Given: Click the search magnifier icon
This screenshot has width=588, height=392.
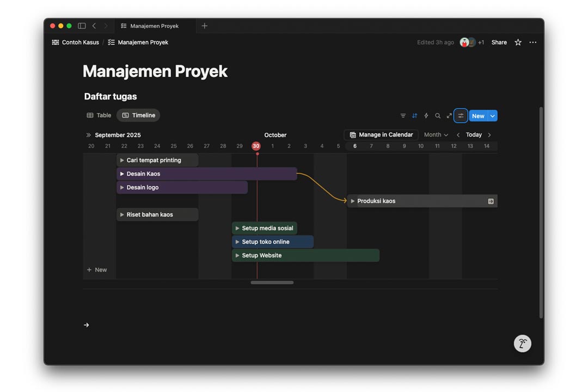Looking at the screenshot, I should pos(438,116).
